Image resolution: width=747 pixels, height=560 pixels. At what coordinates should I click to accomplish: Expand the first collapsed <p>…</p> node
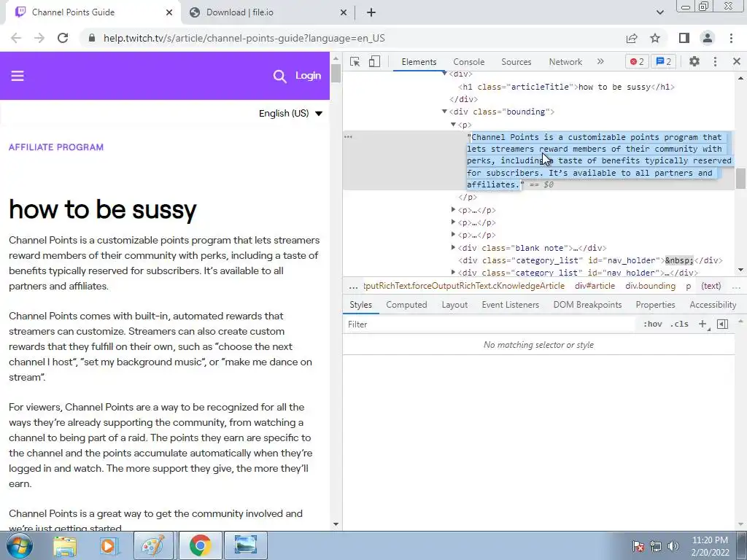453,209
